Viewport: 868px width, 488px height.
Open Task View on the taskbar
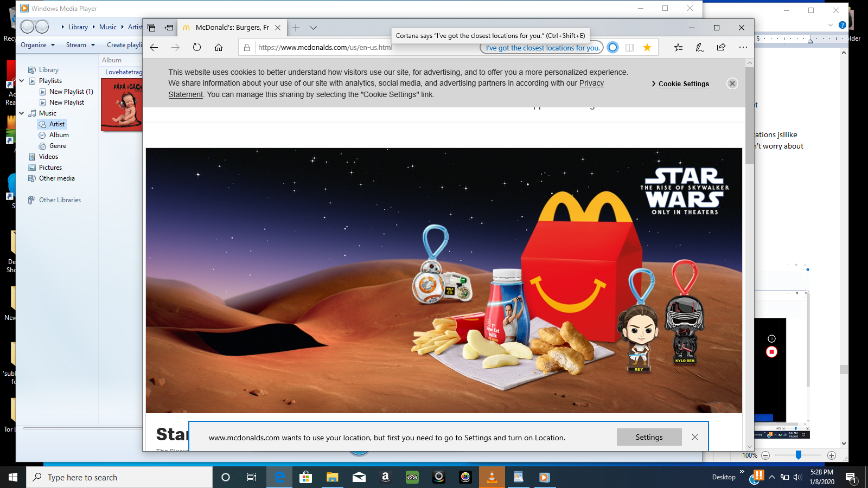[x=252, y=477]
